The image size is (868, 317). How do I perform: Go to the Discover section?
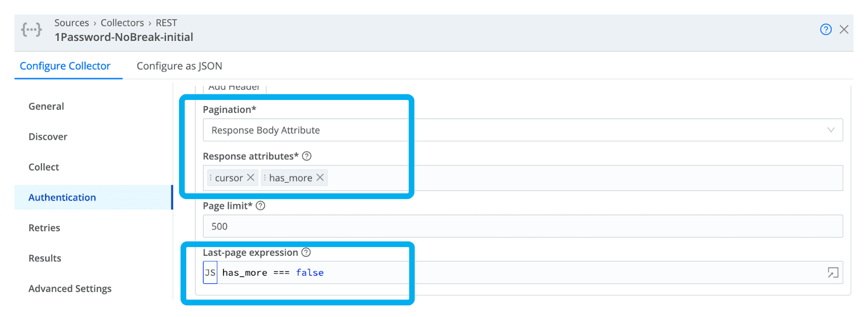pyautogui.click(x=48, y=137)
